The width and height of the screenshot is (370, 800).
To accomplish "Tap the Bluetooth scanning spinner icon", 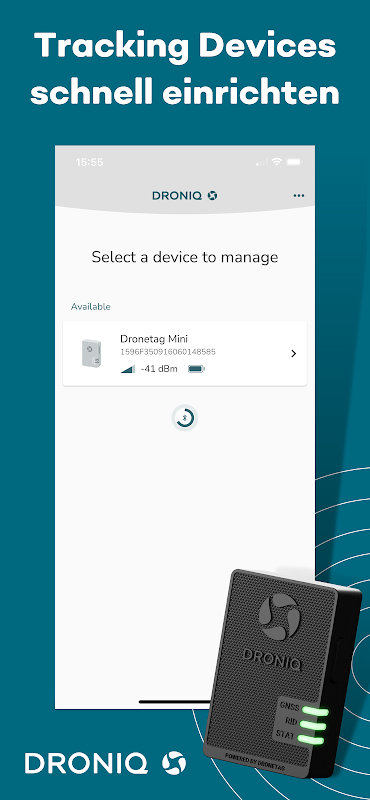I will (x=184, y=418).
